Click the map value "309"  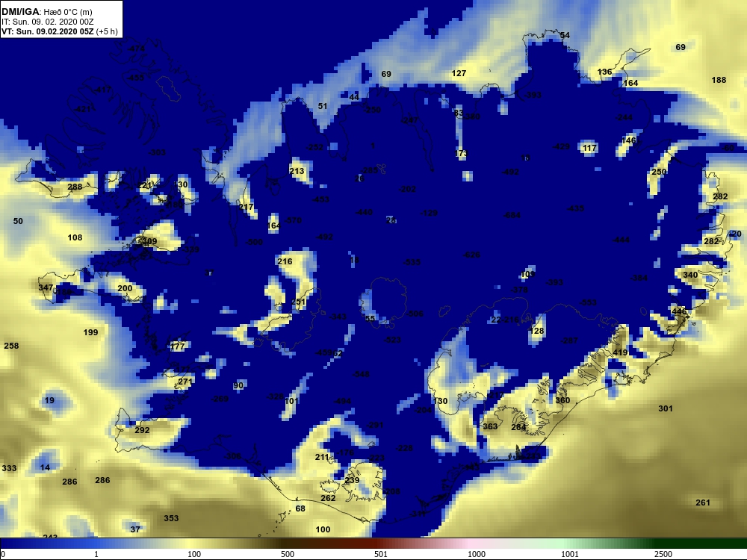pos(149,241)
